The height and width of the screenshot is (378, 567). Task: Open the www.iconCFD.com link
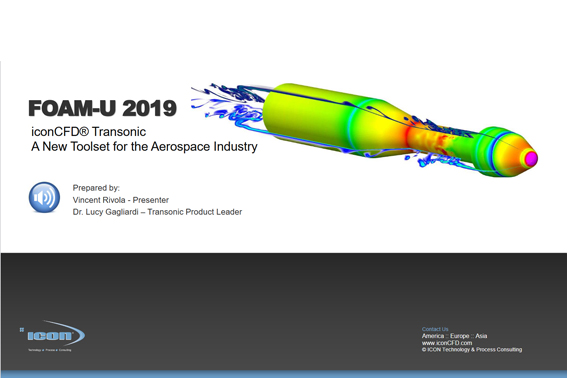pos(447,343)
